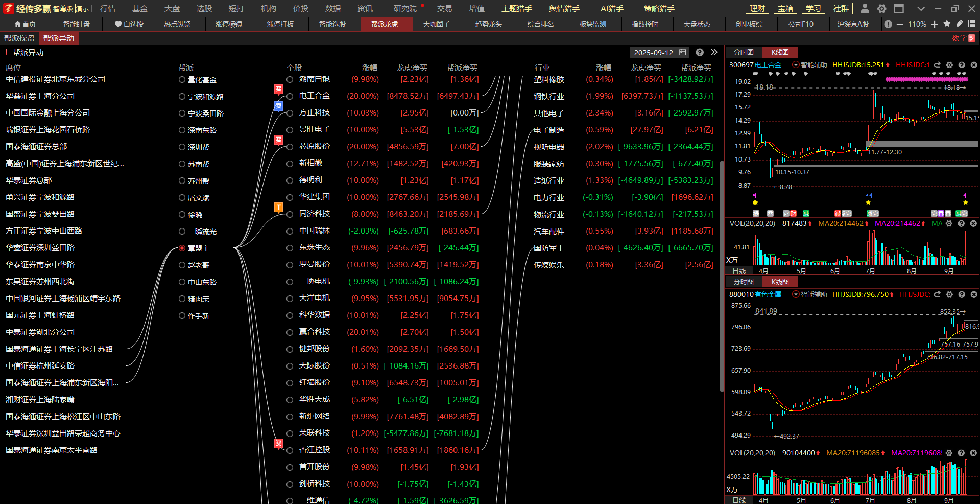Select the 国防军工 industry row
Image resolution: width=980 pixels, height=504 pixels.
coord(623,248)
